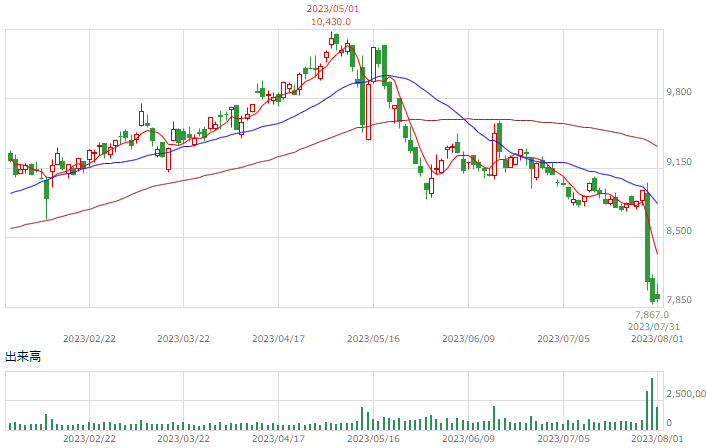Click the 10,430.0 high price label
The width and height of the screenshot is (706, 448).
pos(331,22)
